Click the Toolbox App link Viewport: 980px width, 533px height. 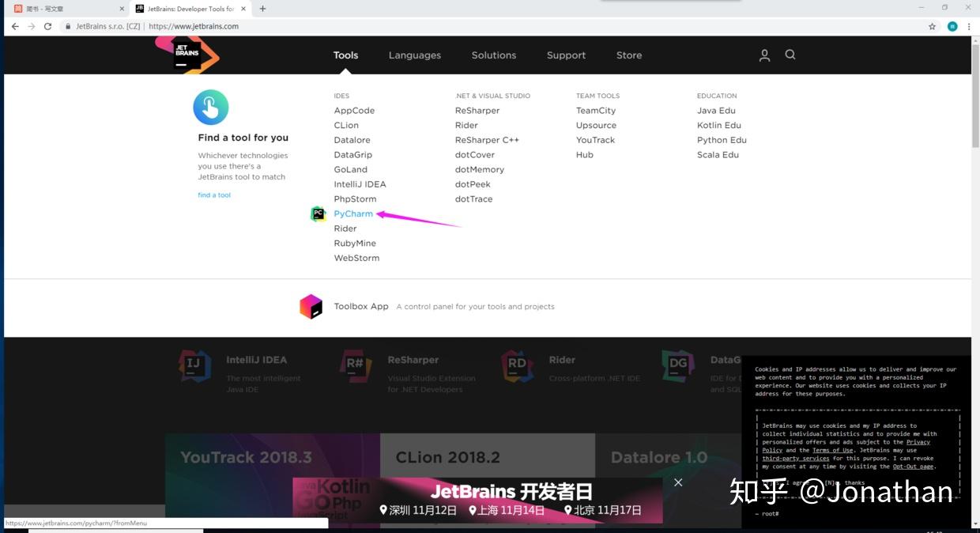361,307
